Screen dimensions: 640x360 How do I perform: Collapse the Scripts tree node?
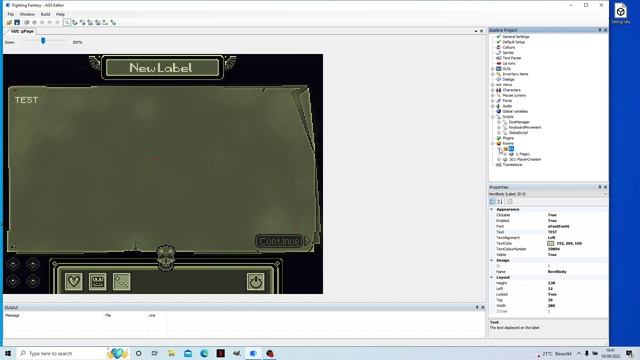pyautogui.click(x=493, y=117)
